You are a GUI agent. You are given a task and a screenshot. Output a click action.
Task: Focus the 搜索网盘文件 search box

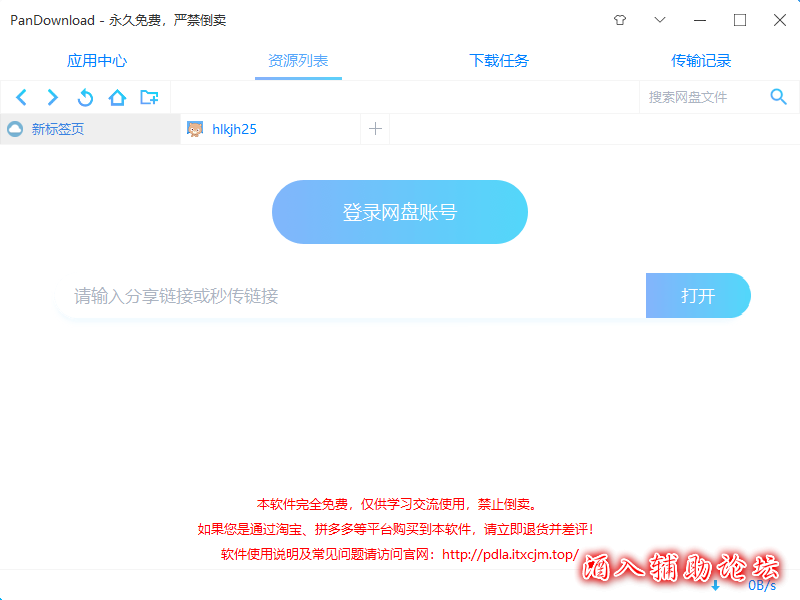(704, 96)
